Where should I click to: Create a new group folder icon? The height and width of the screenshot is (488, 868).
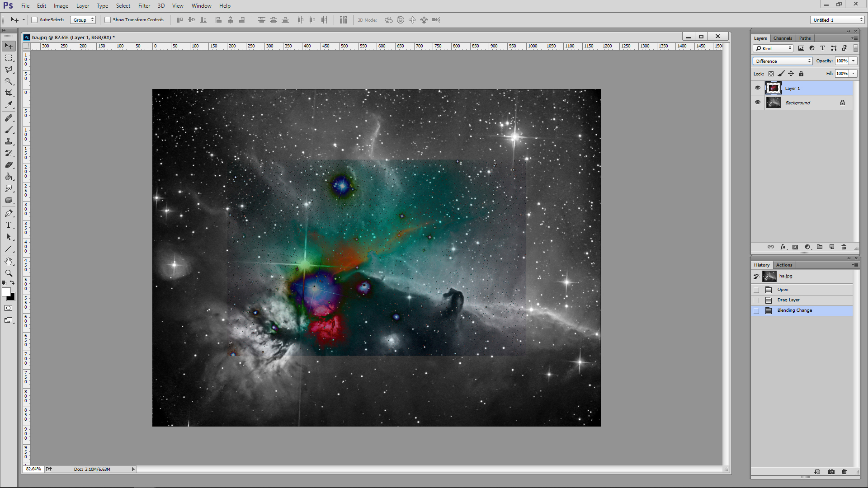820,247
